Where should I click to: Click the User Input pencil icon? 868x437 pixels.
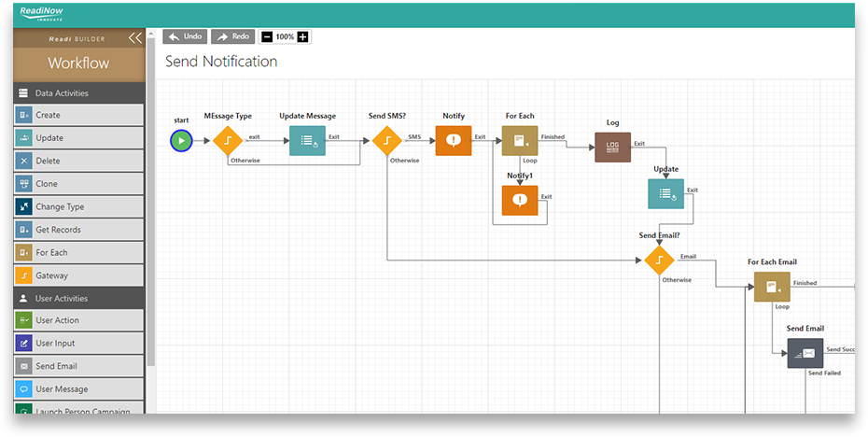[x=24, y=344]
